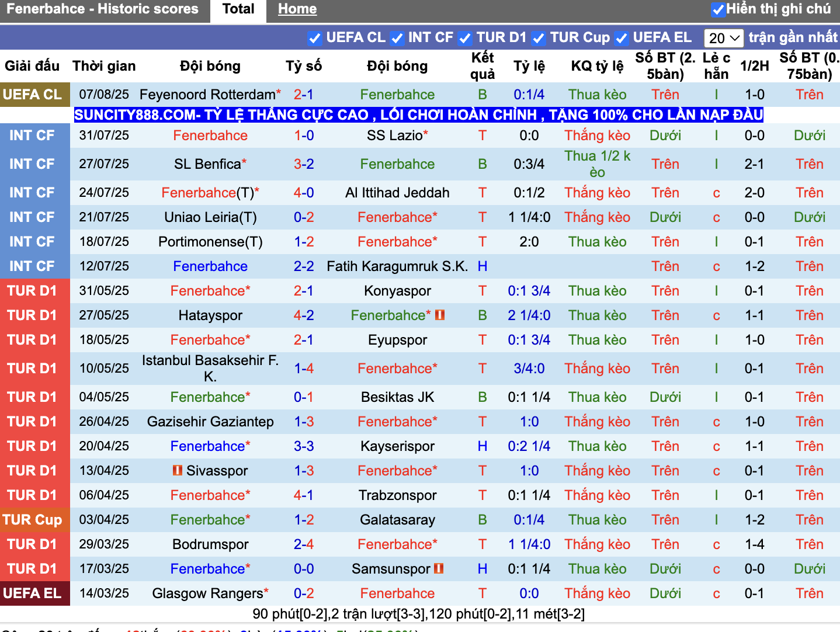Click Trabzonspor team name

[397, 495]
